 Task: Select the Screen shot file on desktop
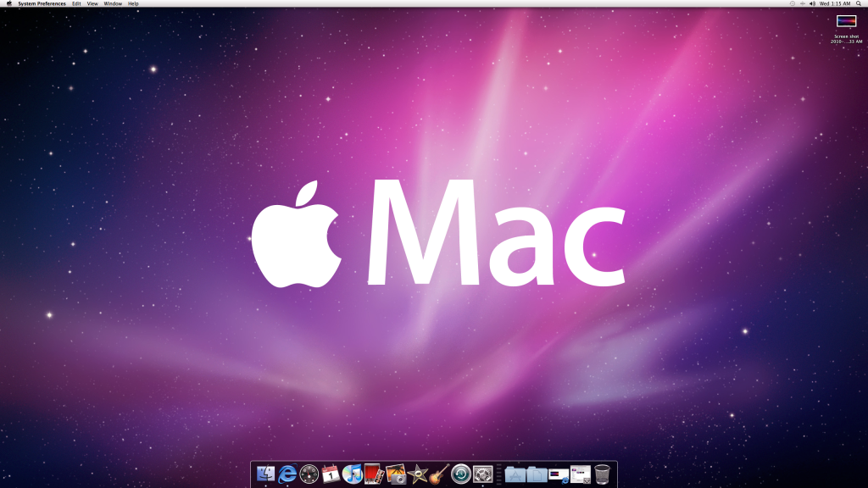click(x=846, y=21)
